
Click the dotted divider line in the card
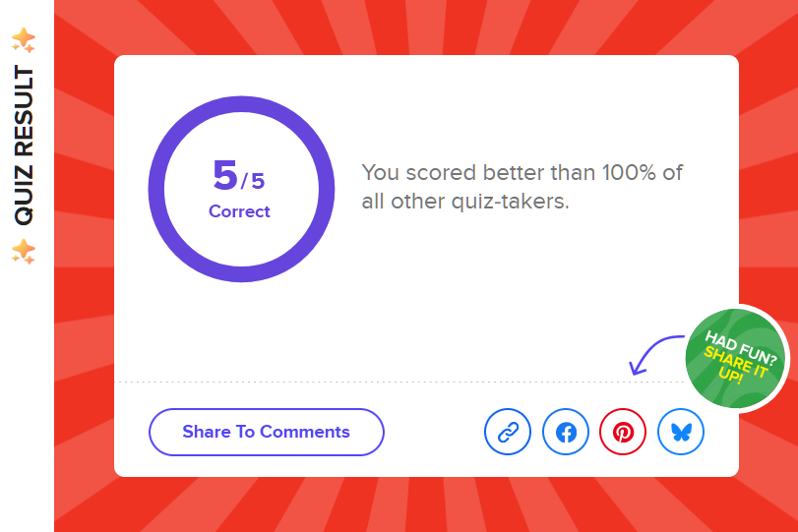(x=399, y=382)
